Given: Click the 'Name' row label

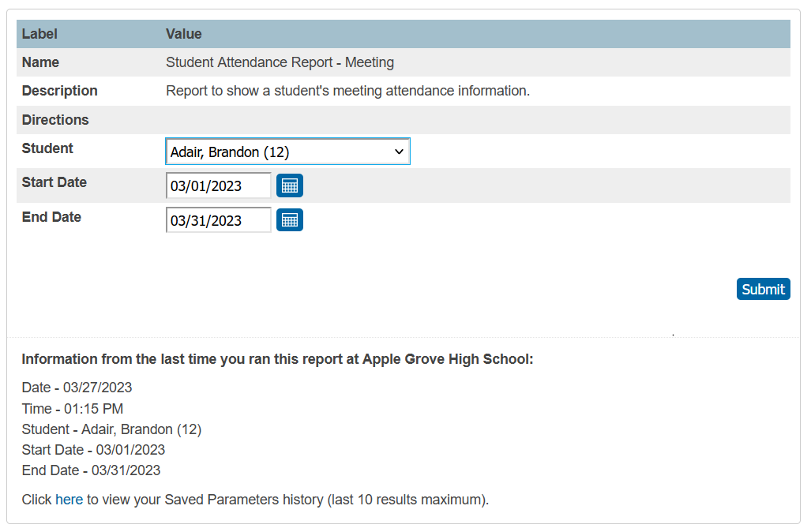Looking at the screenshot, I should pyautogui.click(x=40, y=62).
